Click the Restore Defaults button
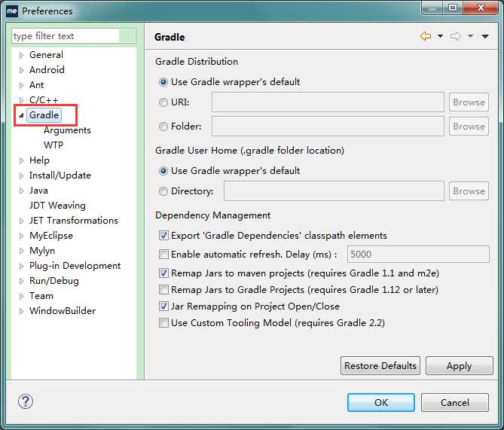Image resolution: width=504 pixels, height=430 pixels. point(380,366)
